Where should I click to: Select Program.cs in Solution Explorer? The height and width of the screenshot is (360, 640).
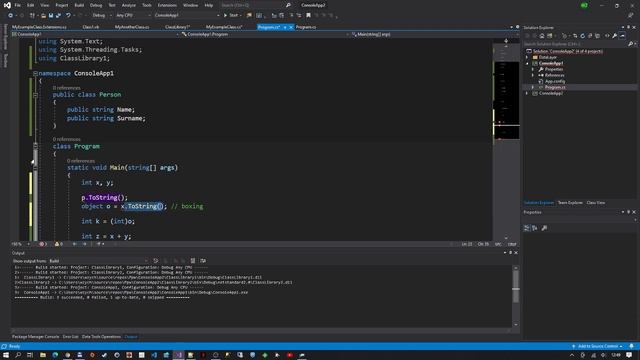[555, 87]
